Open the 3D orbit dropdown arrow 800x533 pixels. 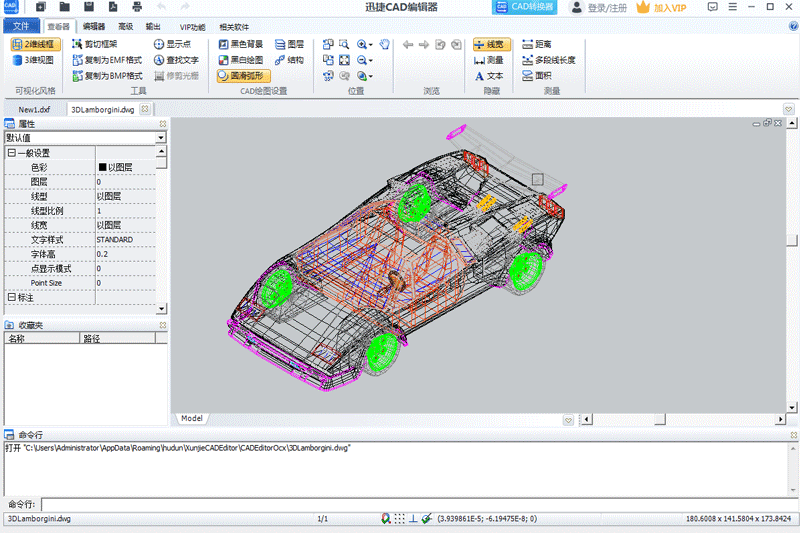click(370, 77)
